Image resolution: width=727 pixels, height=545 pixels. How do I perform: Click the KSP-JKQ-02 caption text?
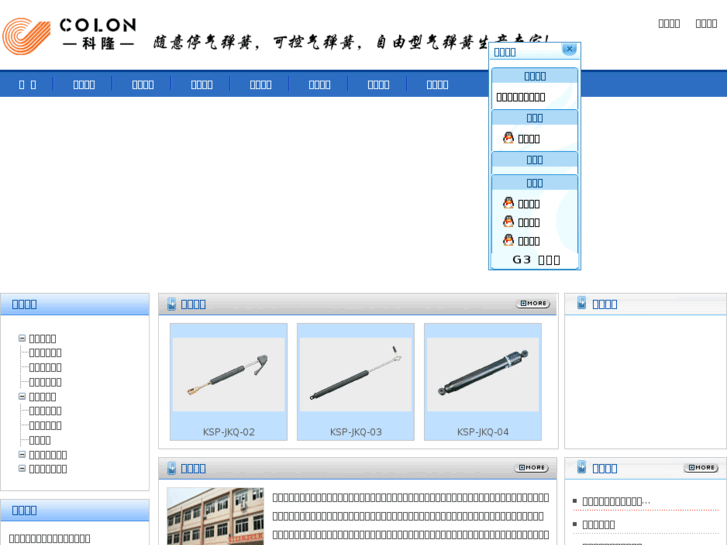click(x=229, y=432)
